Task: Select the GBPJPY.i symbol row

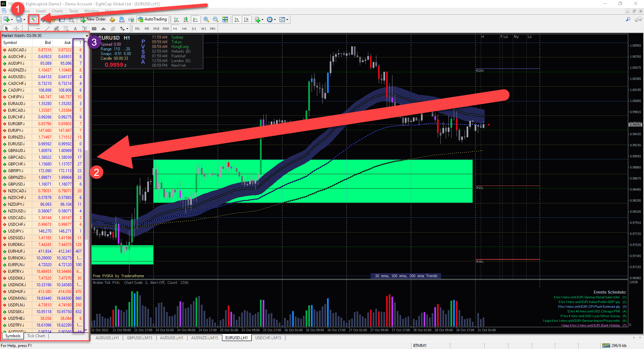Action: [16, 171]
